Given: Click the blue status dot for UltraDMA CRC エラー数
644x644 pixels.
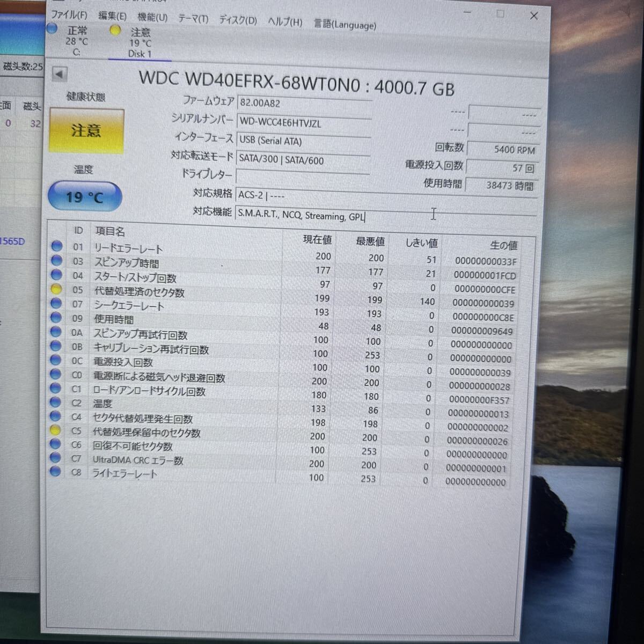Looking at the screenshot, I should 55,458.
